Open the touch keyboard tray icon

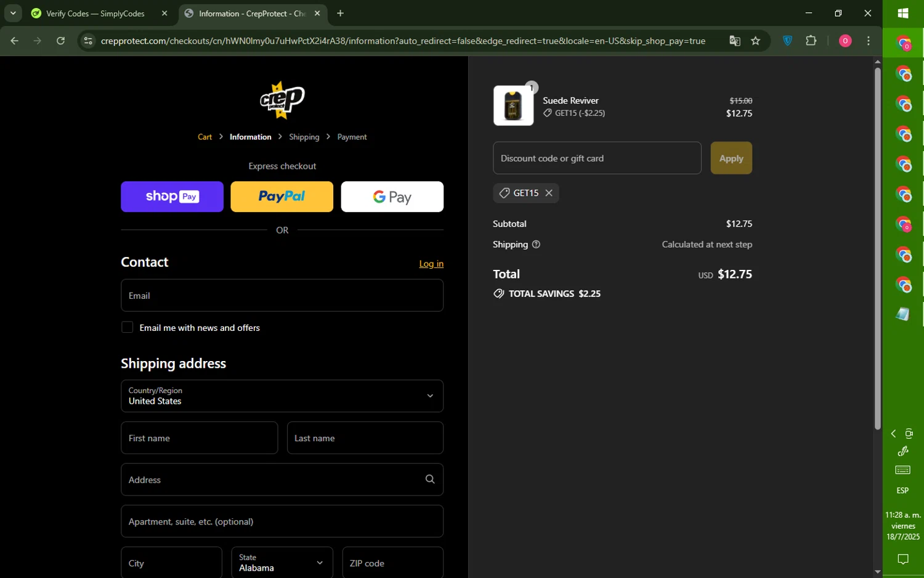point(903,470)
